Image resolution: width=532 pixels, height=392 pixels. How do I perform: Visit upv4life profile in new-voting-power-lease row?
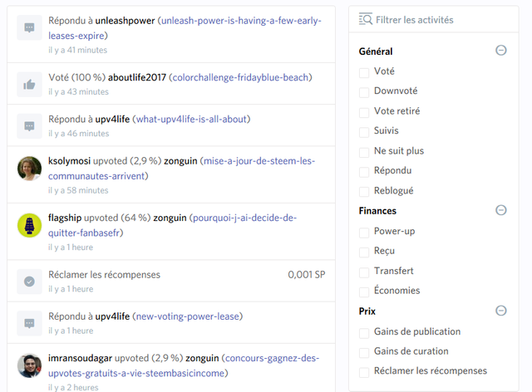112,316
